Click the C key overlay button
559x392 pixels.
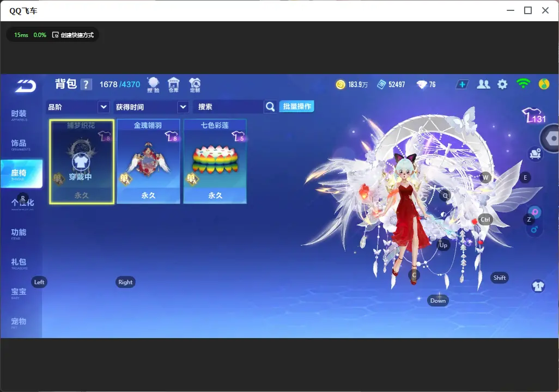414,275
